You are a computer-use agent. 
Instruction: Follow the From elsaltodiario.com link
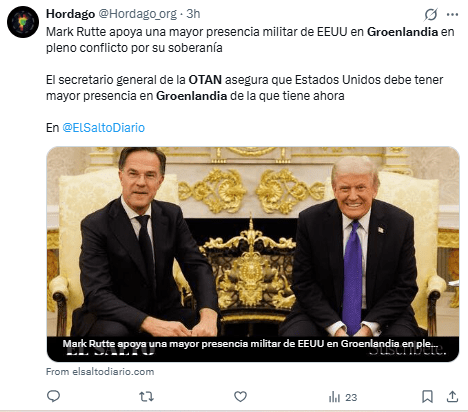pos(100,372)
